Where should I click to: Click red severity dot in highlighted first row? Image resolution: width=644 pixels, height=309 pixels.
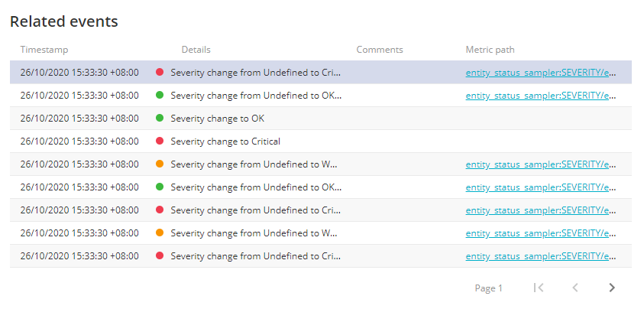point(160,72)
